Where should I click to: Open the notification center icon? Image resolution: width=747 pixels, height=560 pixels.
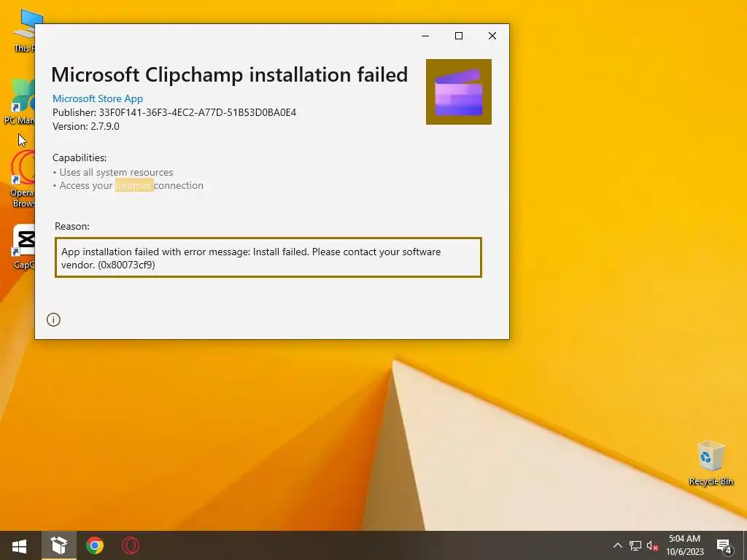coord(724,545)
